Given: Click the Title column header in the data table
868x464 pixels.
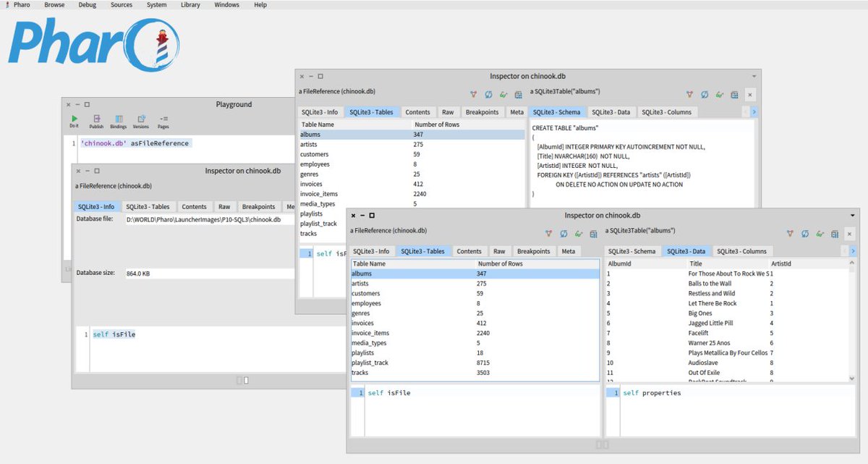Looking at the screenshot, I should 728,263.
